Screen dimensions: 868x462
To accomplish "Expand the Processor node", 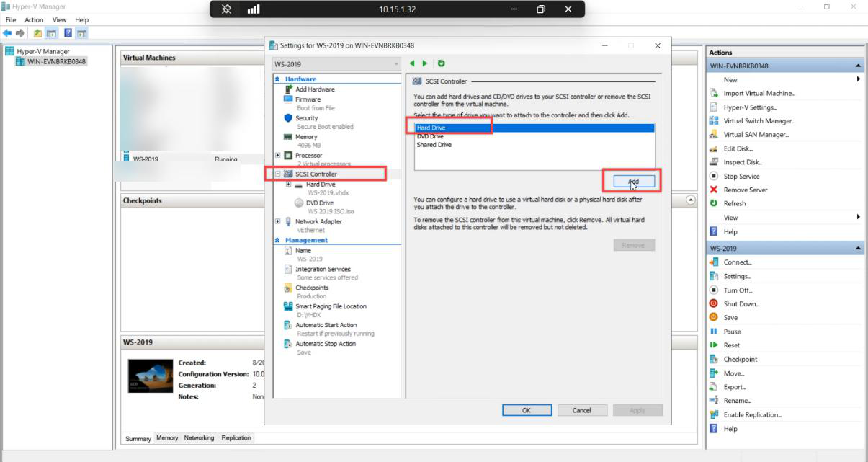I will (278, 156).
